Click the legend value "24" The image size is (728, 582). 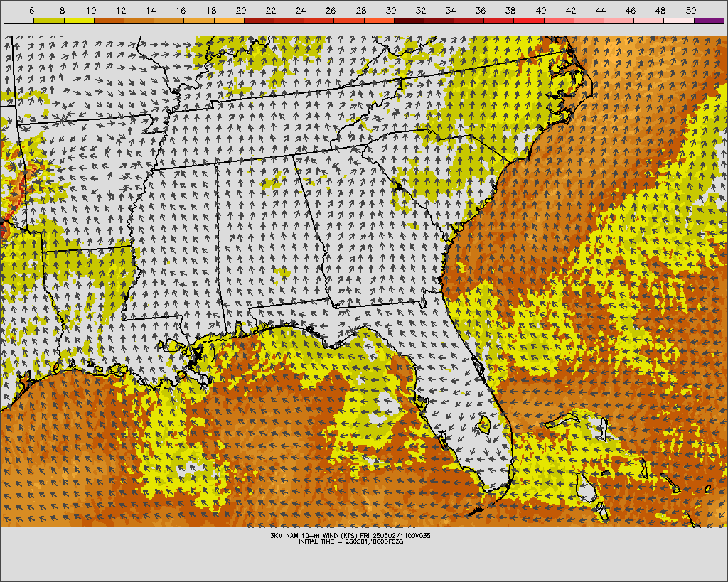tap(301, 10)
